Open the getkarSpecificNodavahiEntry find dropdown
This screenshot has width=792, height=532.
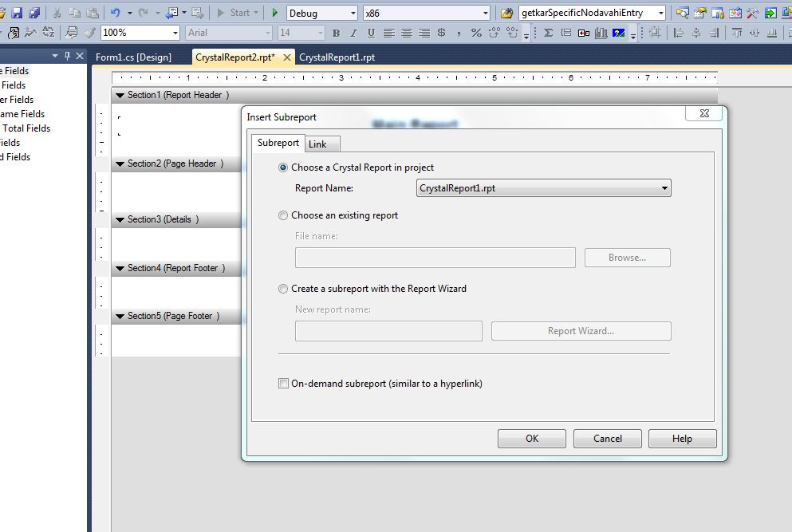592,13
